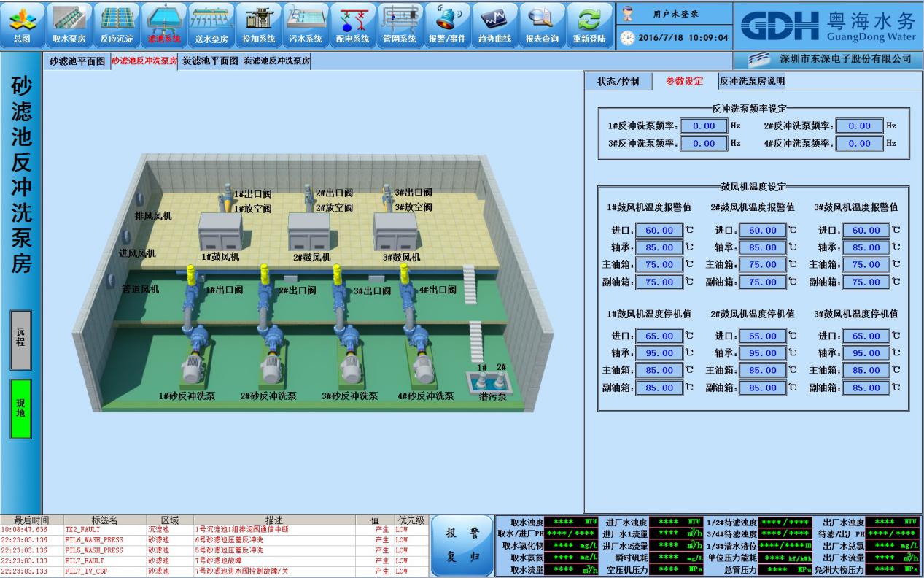Open the 报警/事件 alarm icon
Image resolution: width=924 pixels, height=578 pixels.
[447, 24]
